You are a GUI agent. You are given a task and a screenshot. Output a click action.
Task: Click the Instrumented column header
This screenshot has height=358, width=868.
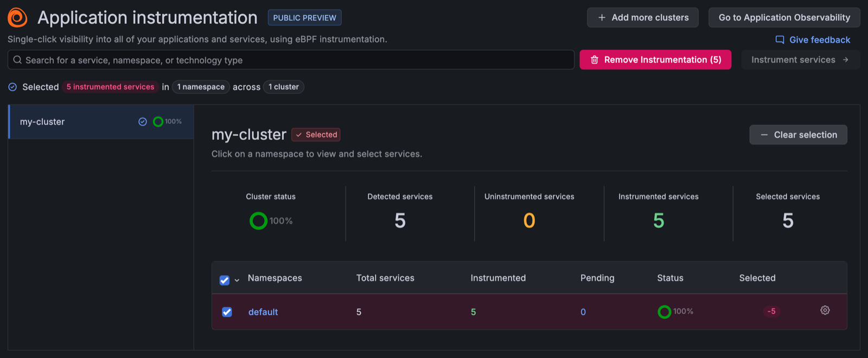498,278
